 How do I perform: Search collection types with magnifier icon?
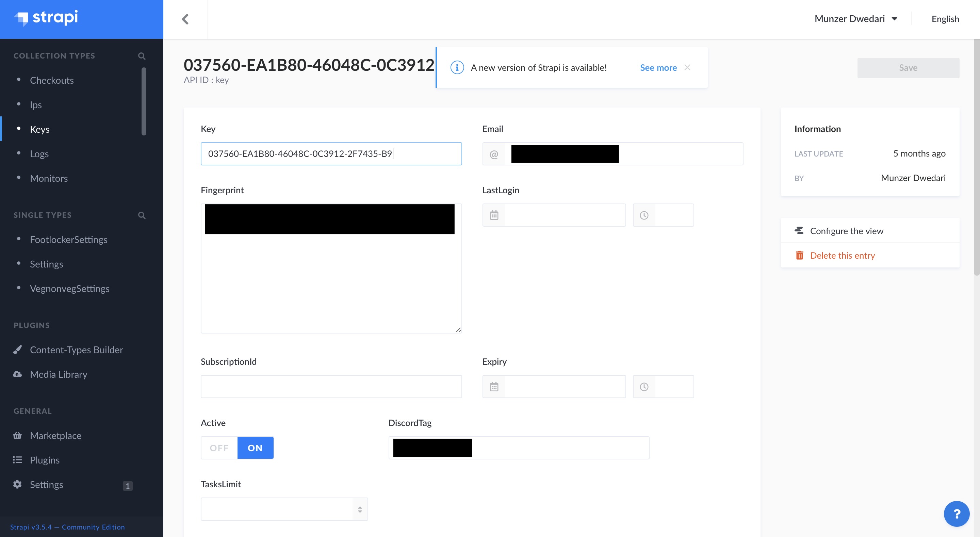click(x=142, y=56)
